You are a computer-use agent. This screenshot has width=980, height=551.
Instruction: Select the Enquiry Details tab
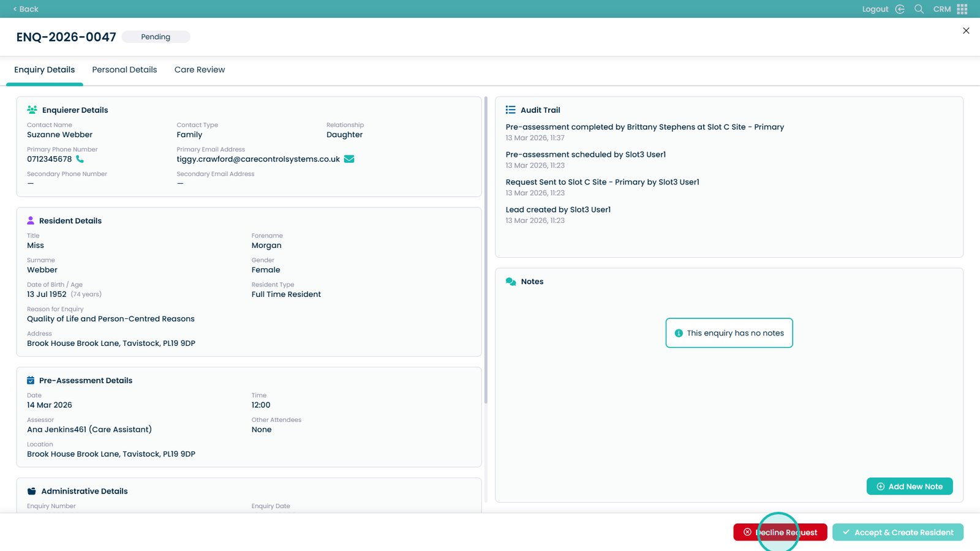(45, 70)
